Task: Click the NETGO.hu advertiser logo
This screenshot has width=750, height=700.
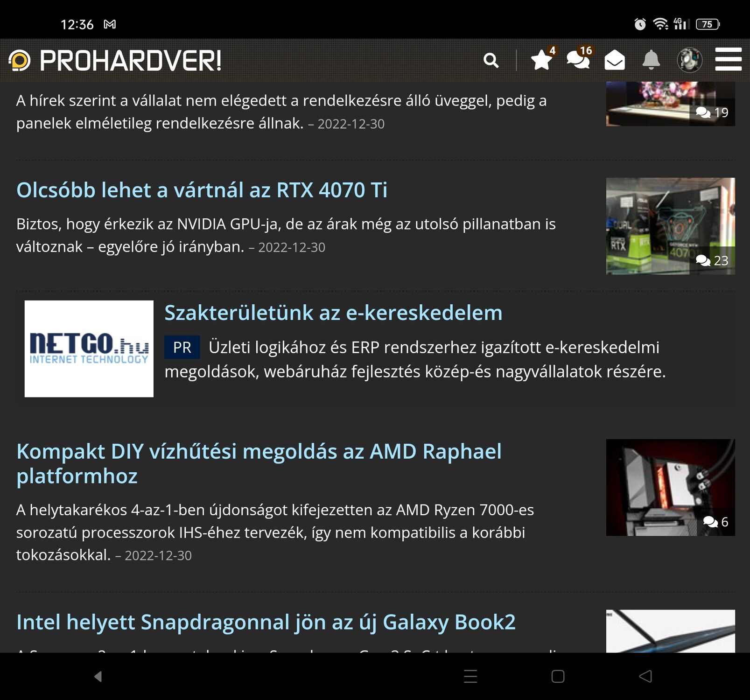Action: (x=89, y=349)
